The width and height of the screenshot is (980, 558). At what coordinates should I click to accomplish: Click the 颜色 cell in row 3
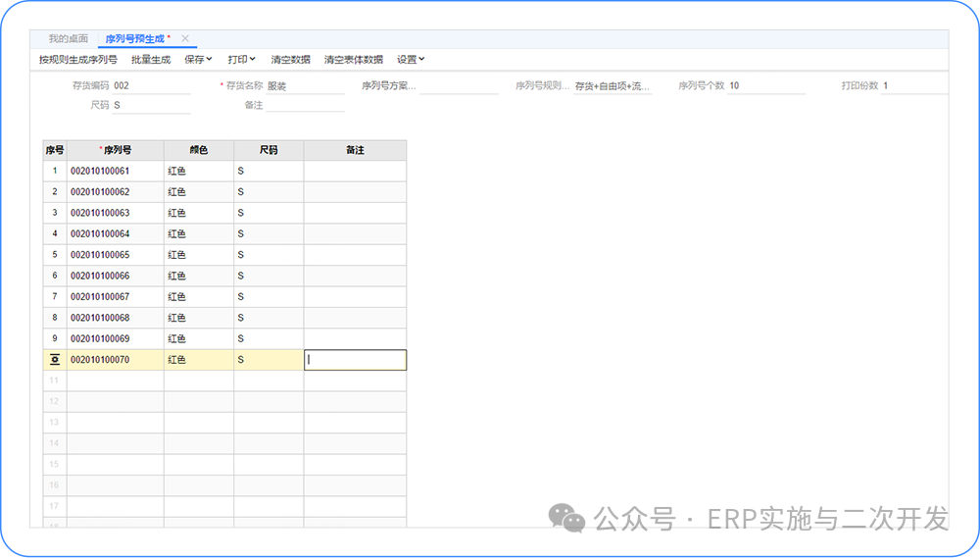point(198,213)
